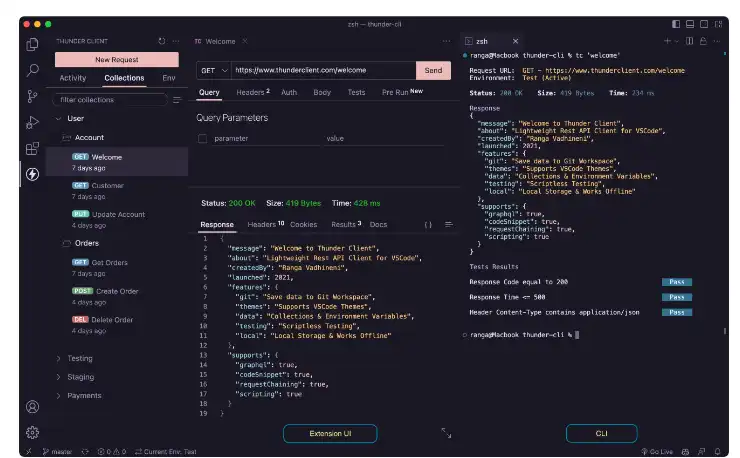Tick the query parameter checkbox

(x=202, y=139)
